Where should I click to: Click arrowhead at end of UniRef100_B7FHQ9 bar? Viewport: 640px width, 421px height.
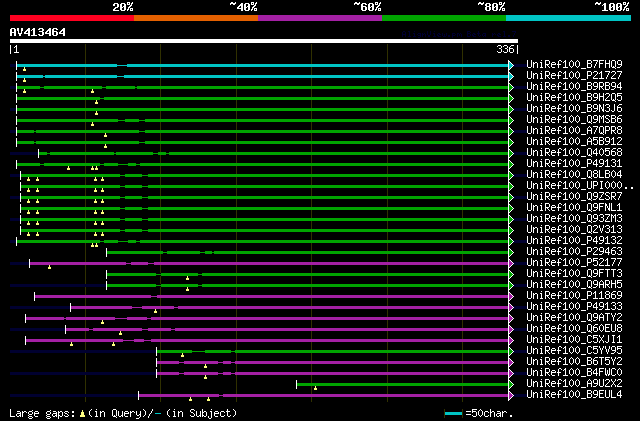point(512,64)
